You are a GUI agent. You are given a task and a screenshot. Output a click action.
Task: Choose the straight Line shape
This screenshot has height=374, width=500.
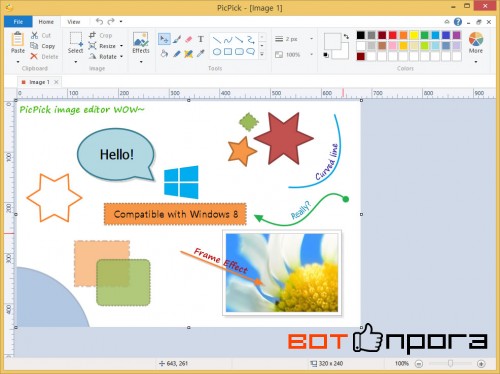point(217,40)
